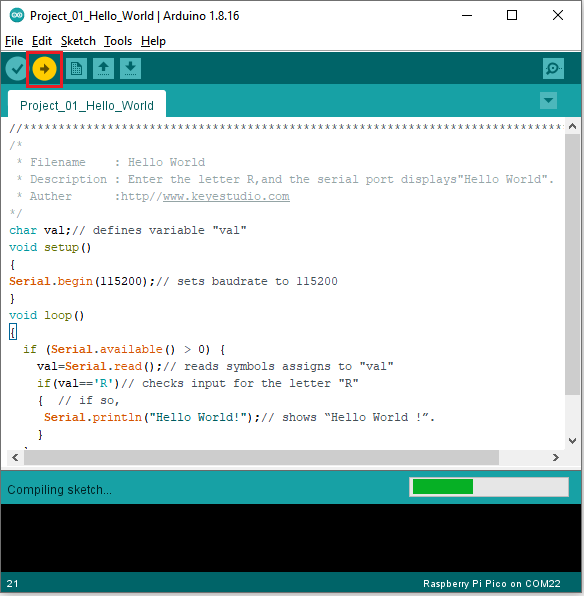Screen dimensions: 584x596
Task: Click line number 21 in status bar
Action: pyautogui.click(x=12, y=584)
